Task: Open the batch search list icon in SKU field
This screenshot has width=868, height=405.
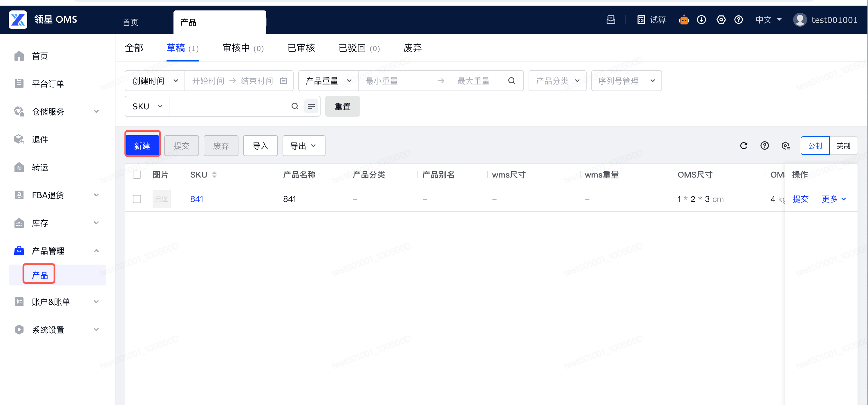Action: [311, 106]
